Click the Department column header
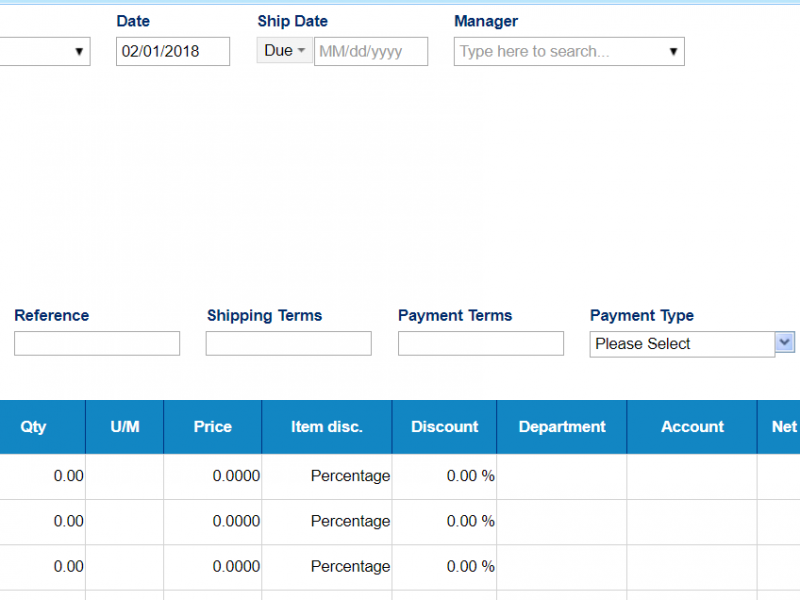This screenshot has height=600, width=800. click(x=562, y=427)
